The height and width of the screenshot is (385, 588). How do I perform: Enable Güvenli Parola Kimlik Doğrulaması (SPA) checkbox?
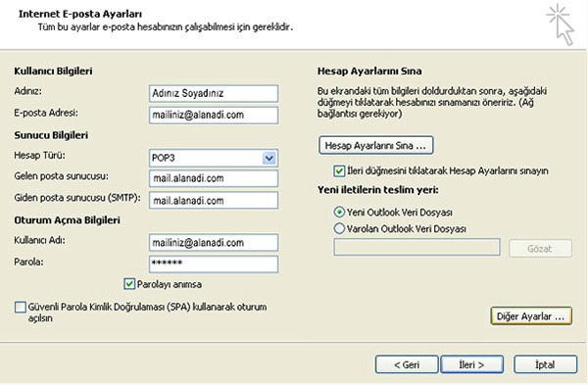pos(21,307)
